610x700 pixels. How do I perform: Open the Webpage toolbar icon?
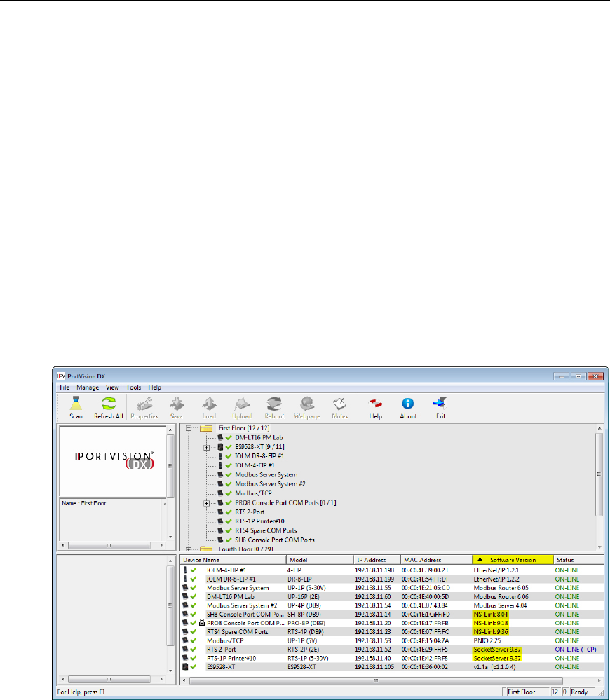307,404
